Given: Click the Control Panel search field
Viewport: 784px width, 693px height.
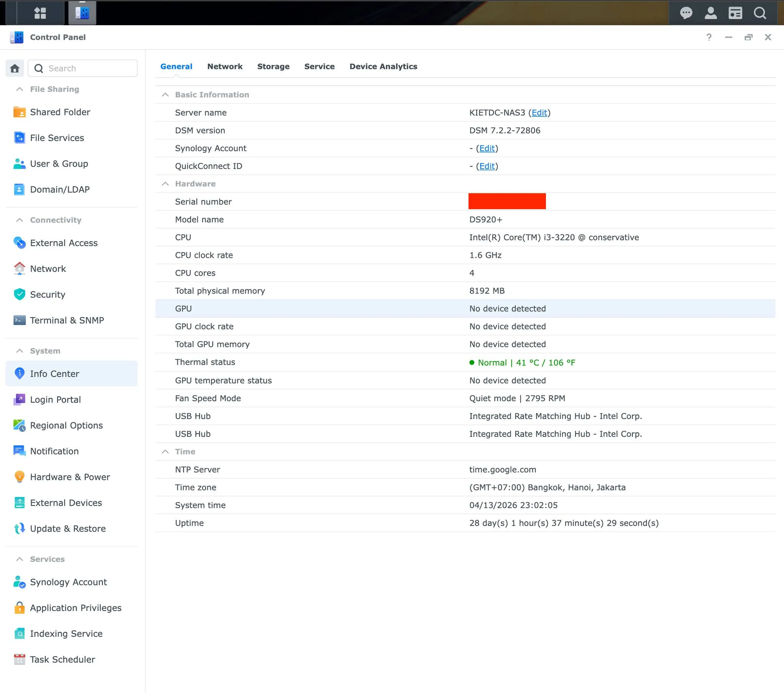Looking at the screenshot, I should (x=83, y=68).
